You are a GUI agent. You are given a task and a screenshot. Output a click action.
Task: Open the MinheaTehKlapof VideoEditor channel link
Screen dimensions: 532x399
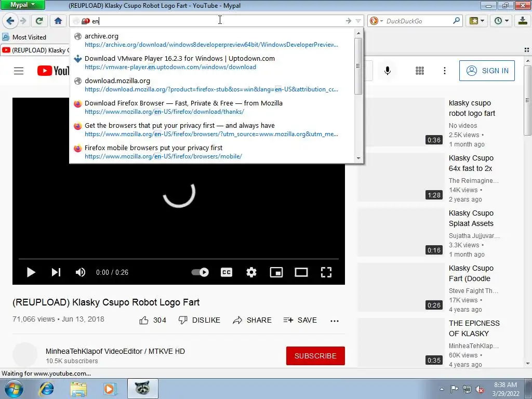(x=115, y=351)
